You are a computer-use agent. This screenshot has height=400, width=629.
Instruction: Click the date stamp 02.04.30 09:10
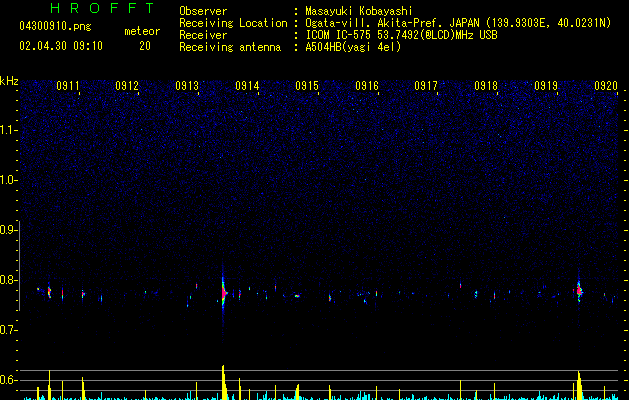coord(61,46)
